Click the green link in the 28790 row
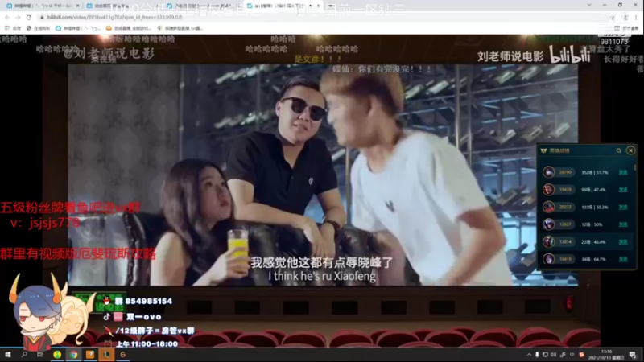The width and height of the screenshot is (644, 362). pyautogui.click(x=622, y=172)
